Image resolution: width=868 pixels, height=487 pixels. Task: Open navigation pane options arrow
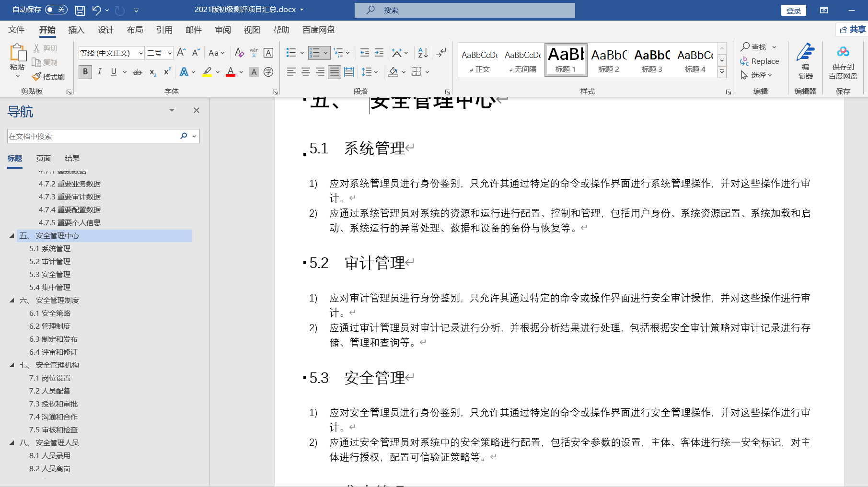(172, 110)
